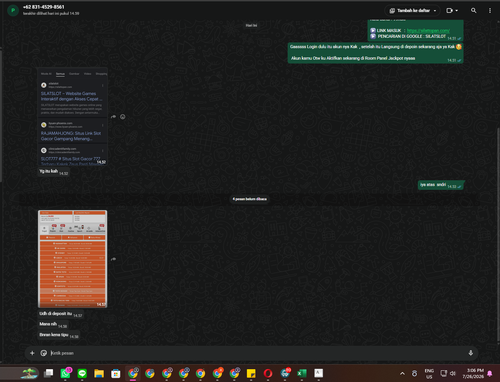500x382 pixels.
Task: Open the Google search results screenshot image
Action: click(x=73, y=117)
